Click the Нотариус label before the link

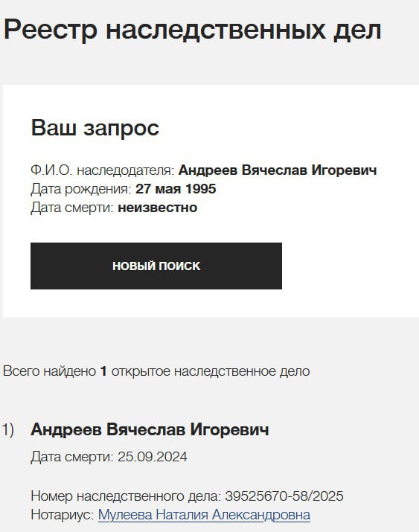(x=63, y=515)
